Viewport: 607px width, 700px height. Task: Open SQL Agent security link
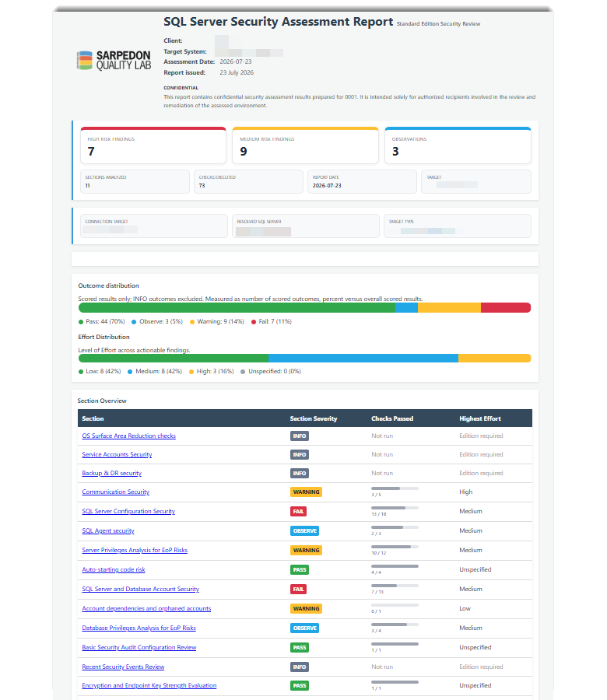coord(108,530)
